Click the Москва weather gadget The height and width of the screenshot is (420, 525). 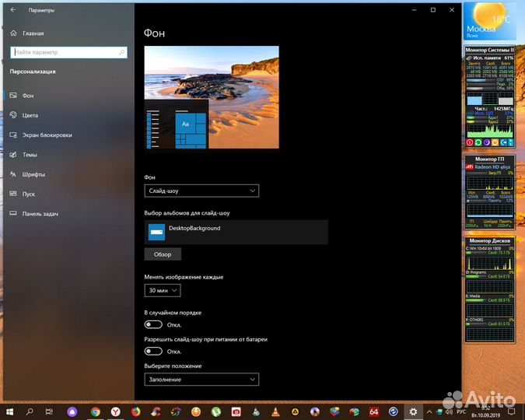point(490,21)
